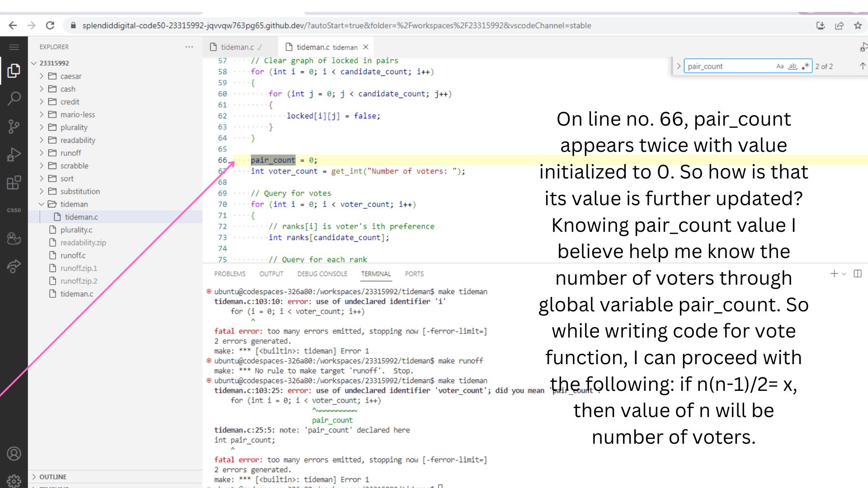Click the browser address bar URL
This screenshot has width=868, height=488.
pyautogui.click(x=337, y=26)
